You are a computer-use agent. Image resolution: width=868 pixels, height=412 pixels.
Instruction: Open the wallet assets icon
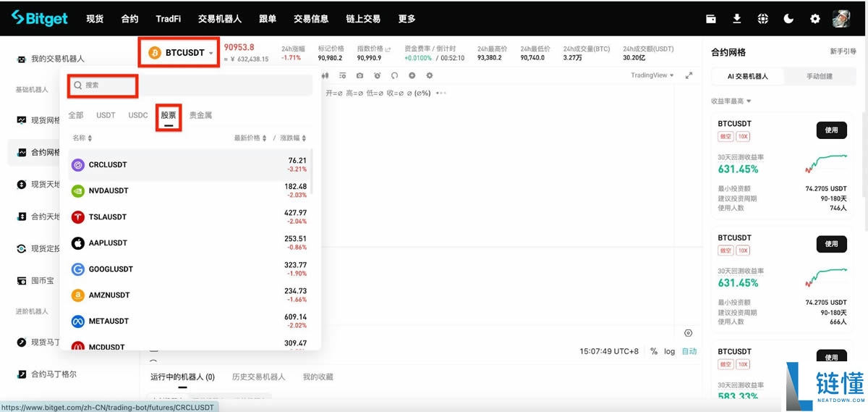click(711, 19)
